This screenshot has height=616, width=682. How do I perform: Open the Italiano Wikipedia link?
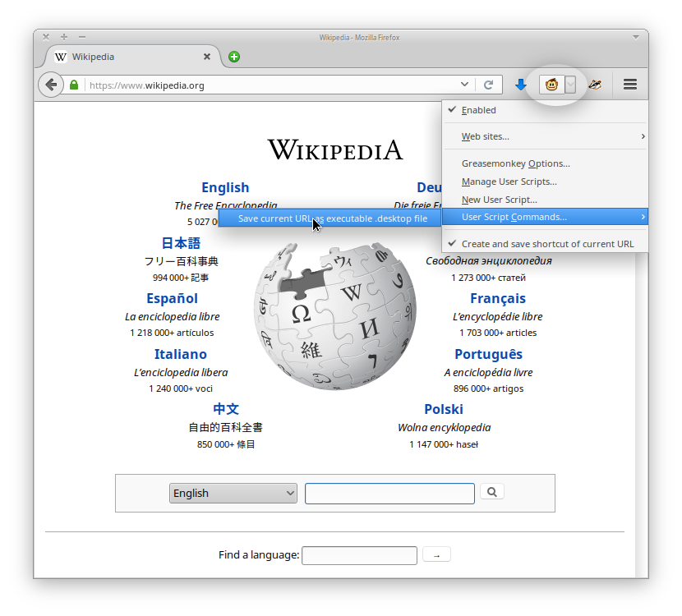[x=180, y=354]
